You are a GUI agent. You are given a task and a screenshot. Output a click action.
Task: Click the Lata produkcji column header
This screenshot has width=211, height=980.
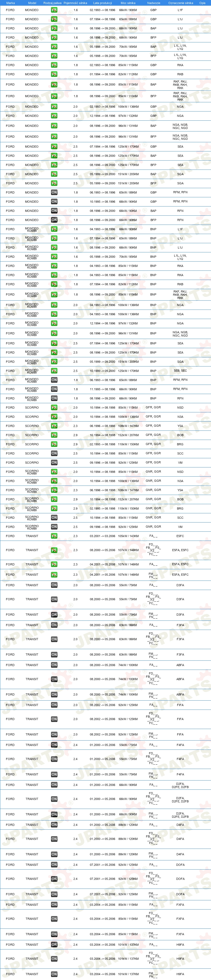tap(102, 3)
